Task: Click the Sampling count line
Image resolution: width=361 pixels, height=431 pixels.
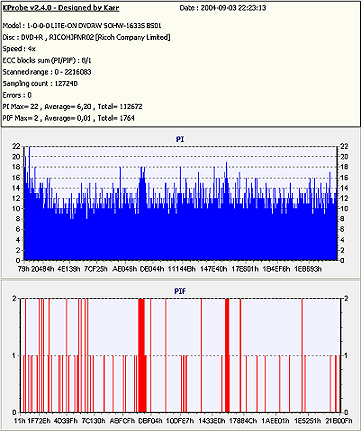Action: pyautogui.click(x=40, y=83)
